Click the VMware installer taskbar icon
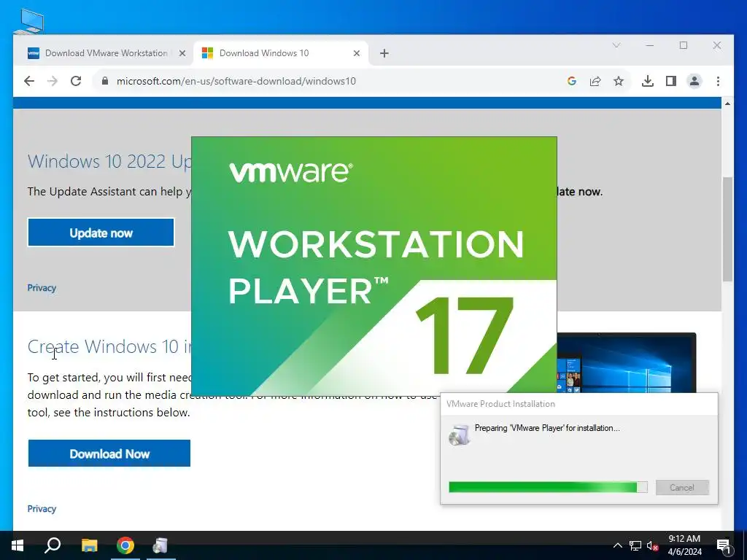Screen dimensions: 747x560 (x=160, y=545)
